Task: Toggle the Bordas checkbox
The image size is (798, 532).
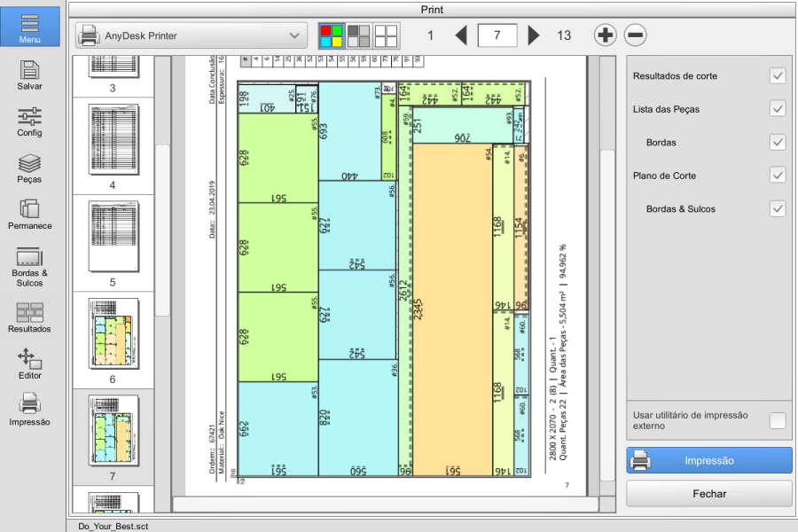Action: [x=778, y=143]
